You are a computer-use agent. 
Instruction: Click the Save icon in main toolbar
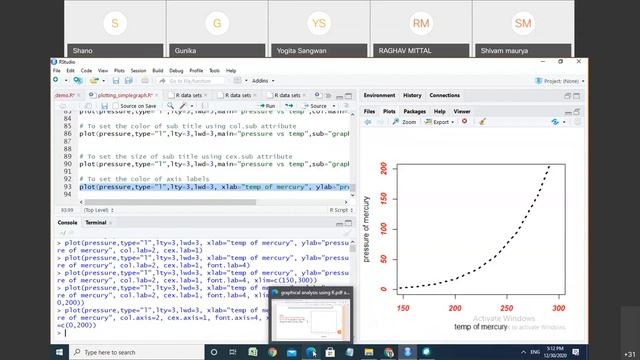[x=116, y=81]
